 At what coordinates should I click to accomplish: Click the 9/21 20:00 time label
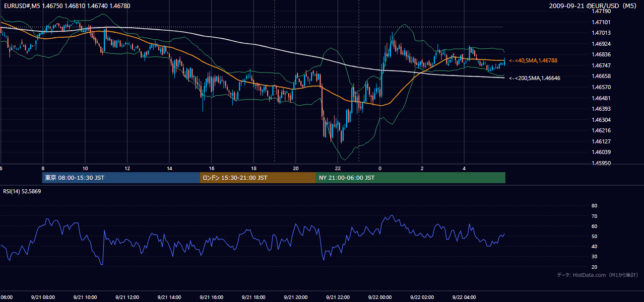[296, 297]
